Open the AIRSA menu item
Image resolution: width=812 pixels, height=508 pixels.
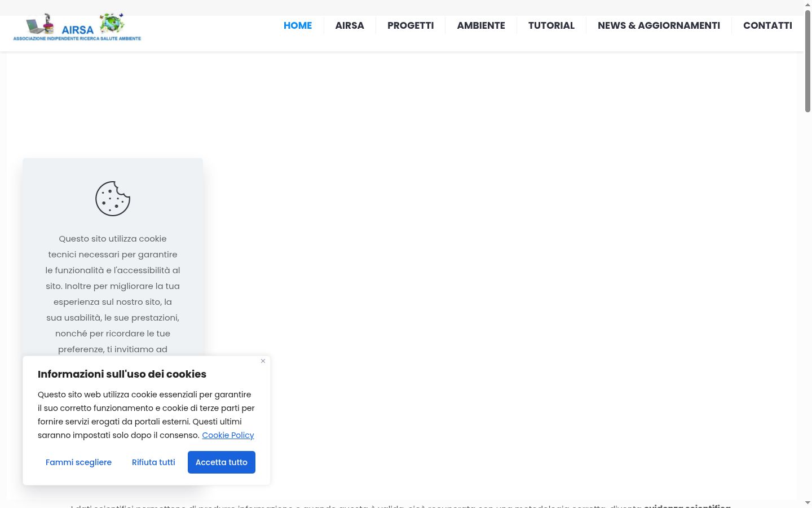(x=350, y=25)
